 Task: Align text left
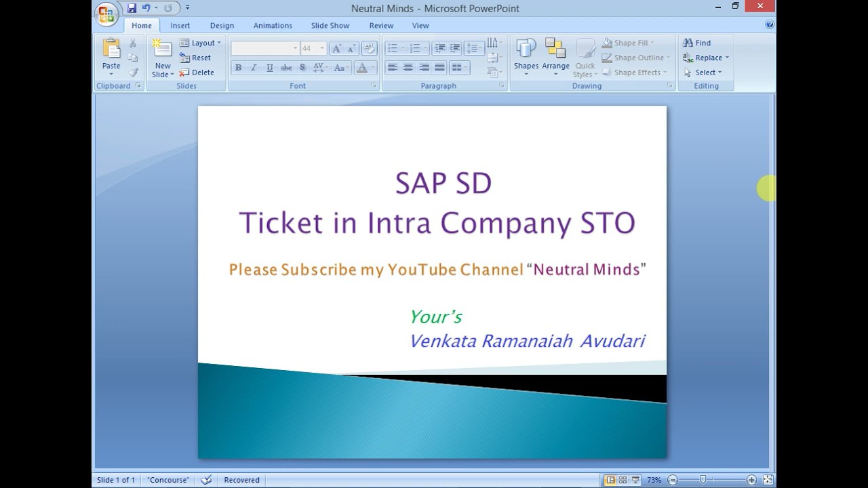(392, 68)
